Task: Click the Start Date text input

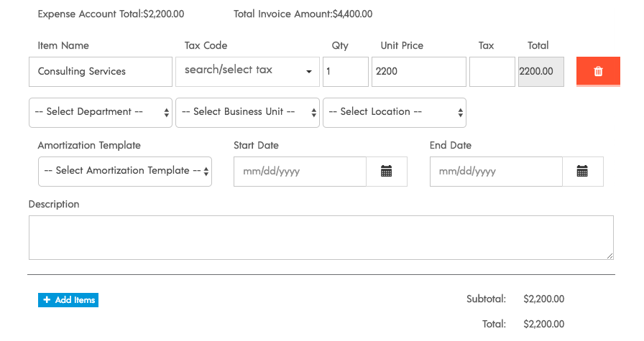Action: click(300, 172)
